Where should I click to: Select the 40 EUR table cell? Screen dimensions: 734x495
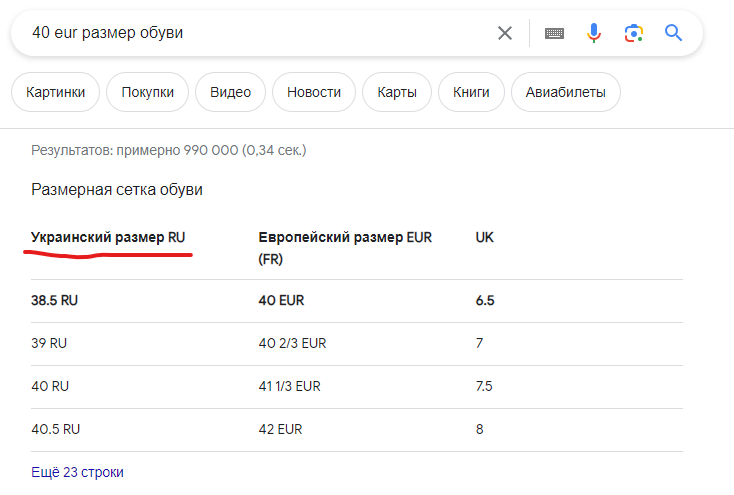tap(281, 301)
